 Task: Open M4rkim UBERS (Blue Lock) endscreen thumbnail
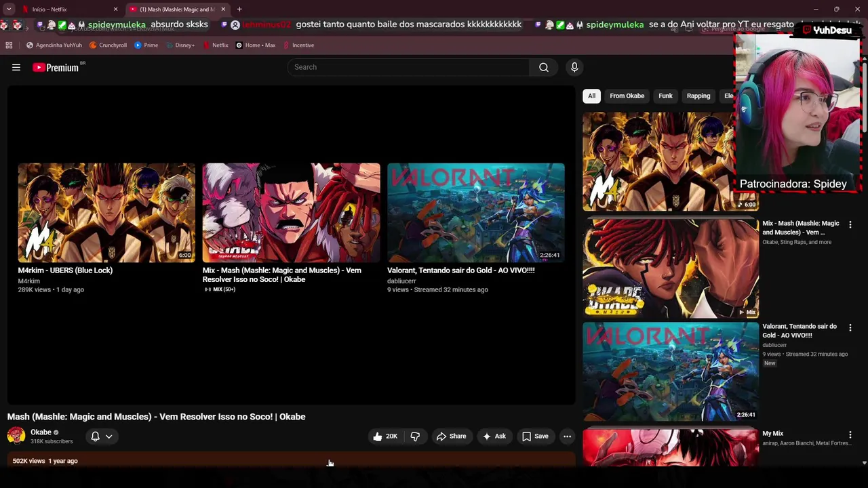pyautogui.click(x=106, y=213)
